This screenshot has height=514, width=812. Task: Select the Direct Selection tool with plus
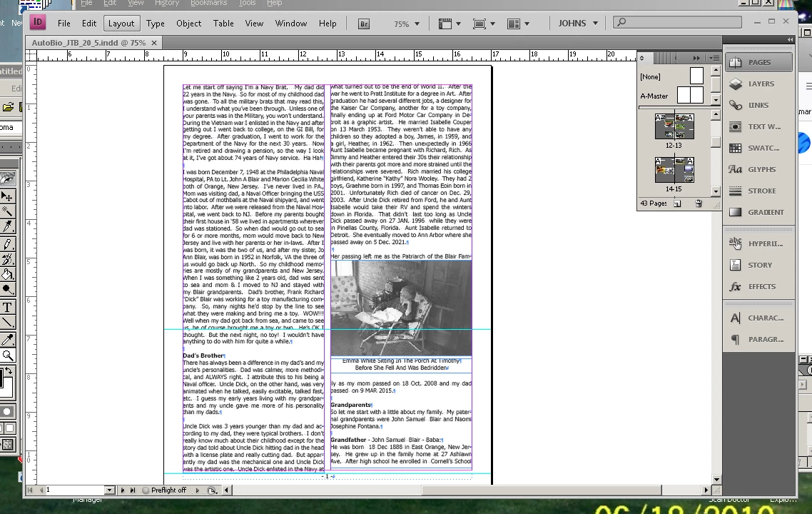(7, 196)
